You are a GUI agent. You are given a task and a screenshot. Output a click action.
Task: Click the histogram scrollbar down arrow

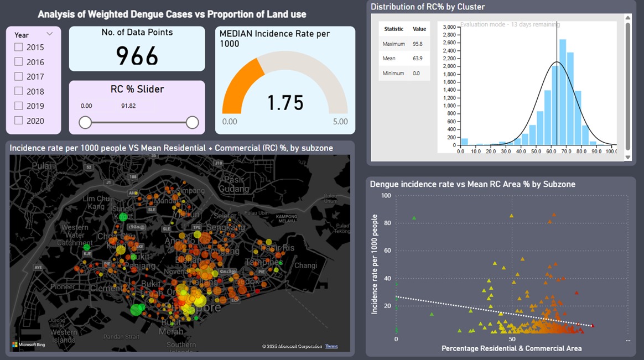[x=627, y=157]
